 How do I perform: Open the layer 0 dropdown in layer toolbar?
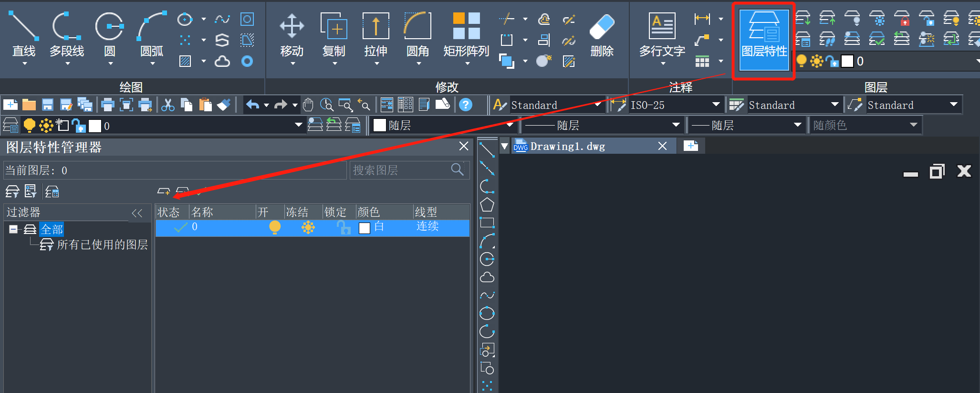point(298,126)
